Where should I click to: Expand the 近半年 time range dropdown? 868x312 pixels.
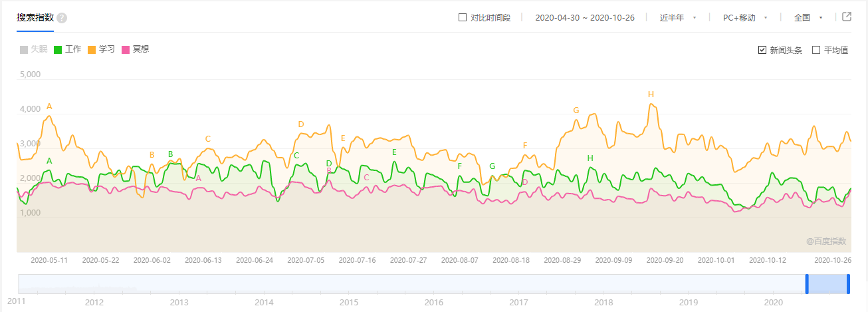678,18
